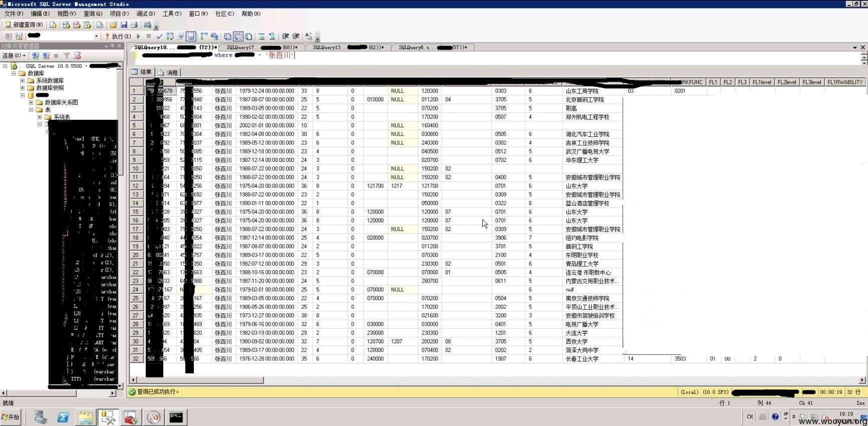868x426 pixels.
Task: Open the active files dropdown arrow
Action: pyautogui.click(x=854, y=47)
